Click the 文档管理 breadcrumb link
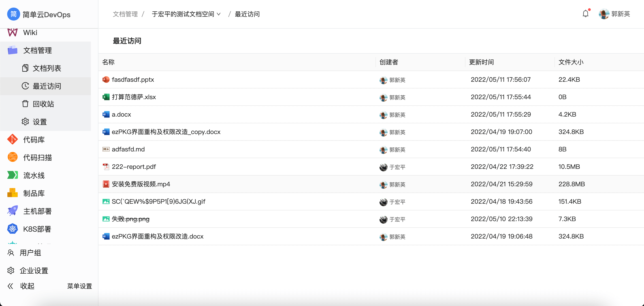644x306 pixels. pos(125,14)
